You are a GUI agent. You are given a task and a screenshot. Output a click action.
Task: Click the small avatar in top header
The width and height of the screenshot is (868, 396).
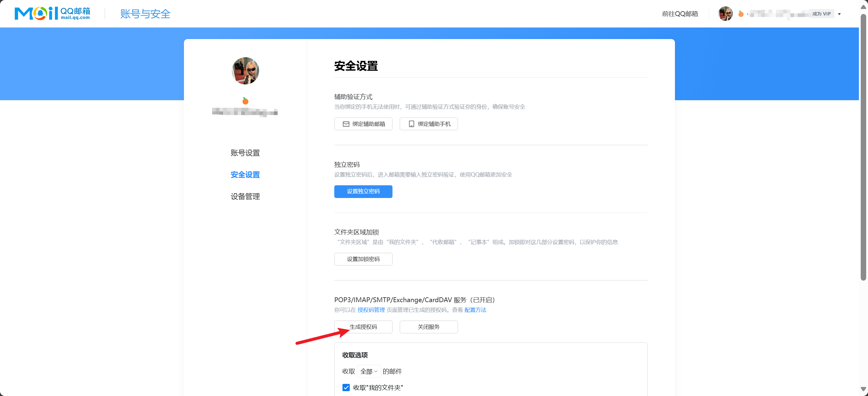(x=725, y=14)
